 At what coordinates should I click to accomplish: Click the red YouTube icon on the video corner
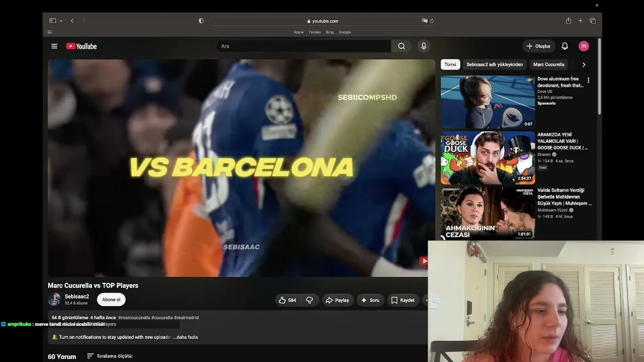click(x=424, y=260)
